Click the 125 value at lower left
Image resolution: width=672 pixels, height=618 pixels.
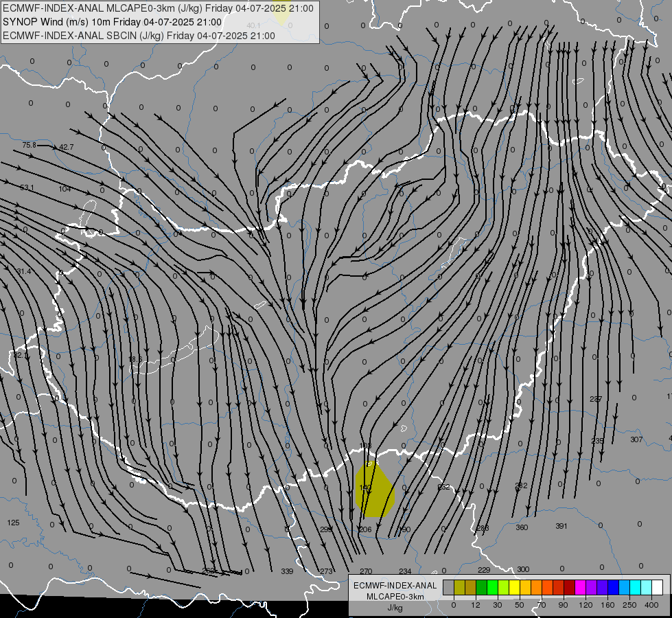point(13,523)
